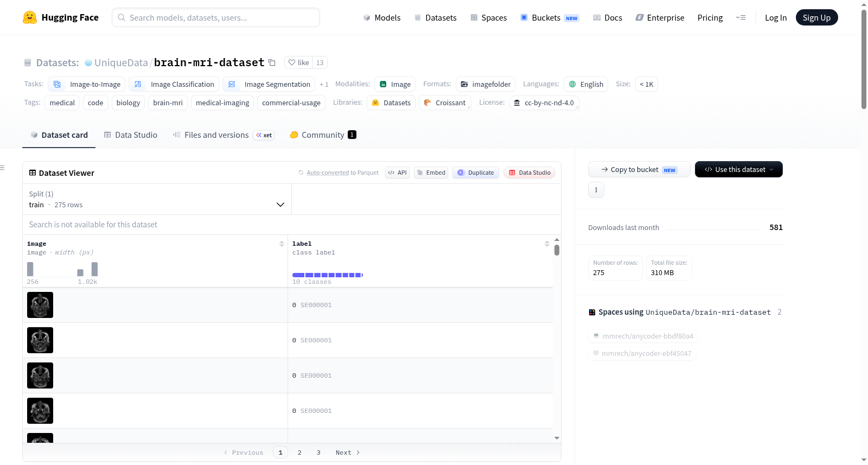Go to page 2 of rows

point(299,453)
